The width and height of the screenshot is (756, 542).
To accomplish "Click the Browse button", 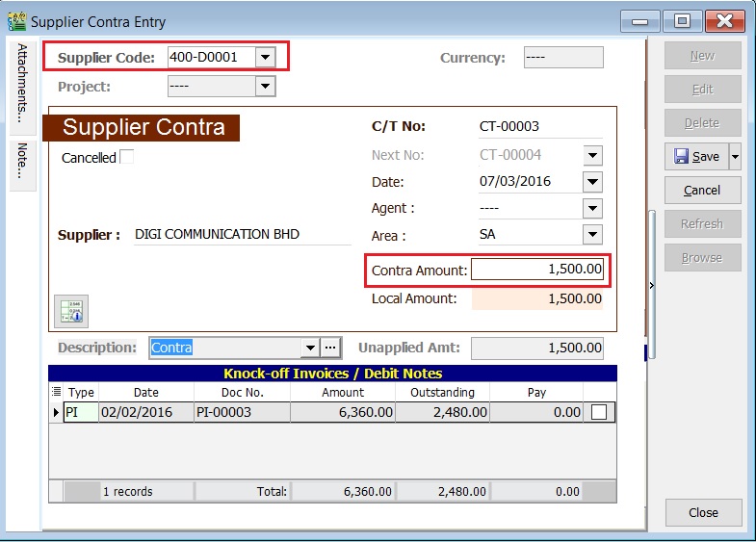I will pos(702,258).
